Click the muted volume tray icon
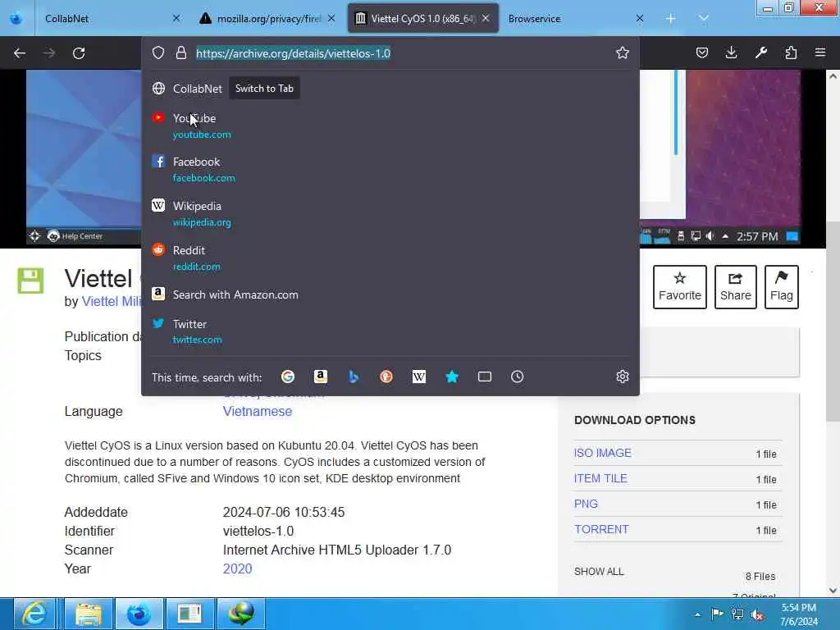Screen dimensions: 840x630 tap(757, 615)
